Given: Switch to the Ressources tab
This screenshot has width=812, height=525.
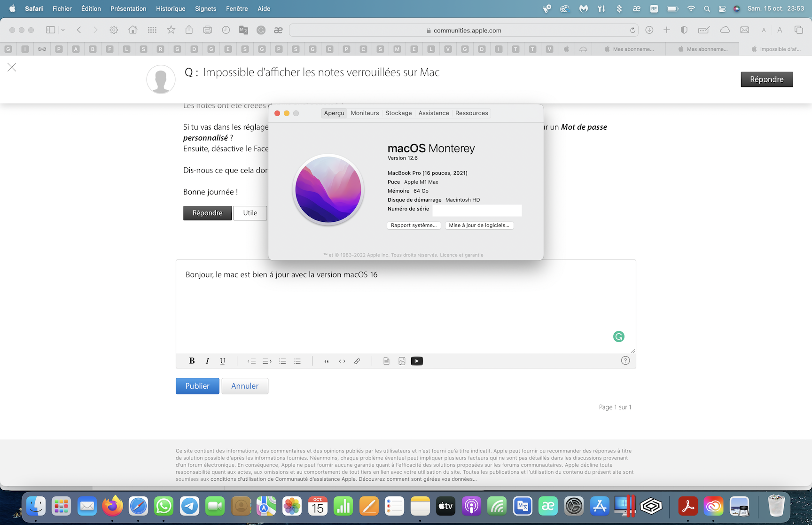Looking at the screenshot, I should pos(472,113).
